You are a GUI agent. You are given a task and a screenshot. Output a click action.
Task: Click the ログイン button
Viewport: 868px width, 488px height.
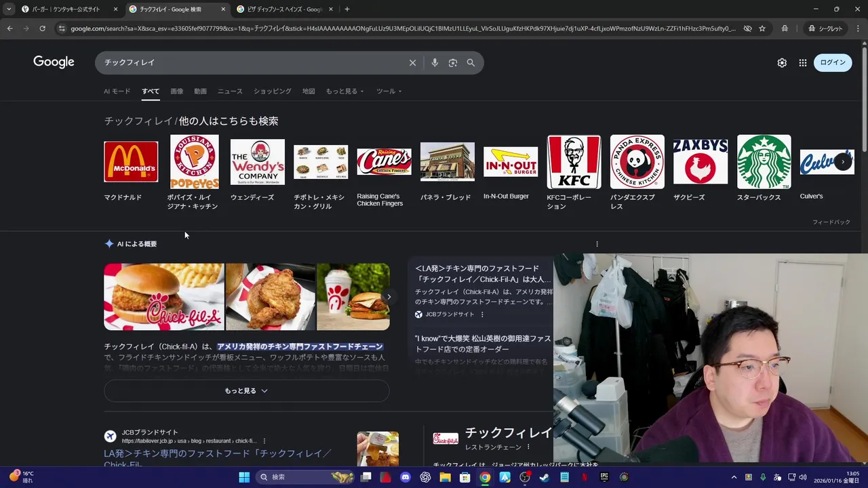pos(833,62)
